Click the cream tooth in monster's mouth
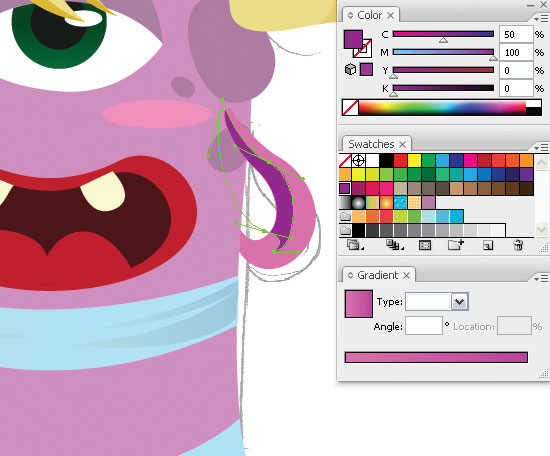Image resolution: width=550 pixels, height=456 pixels. tap(104, 192)
